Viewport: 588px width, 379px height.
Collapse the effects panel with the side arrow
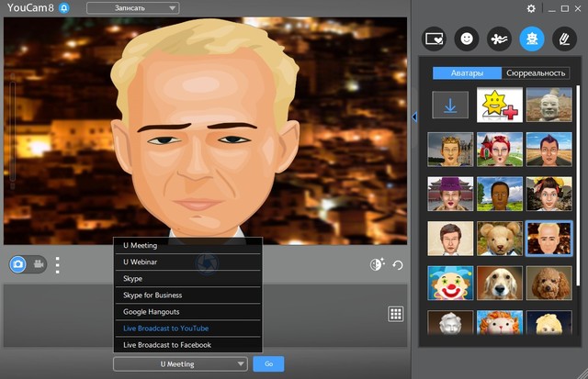point(414,117)
